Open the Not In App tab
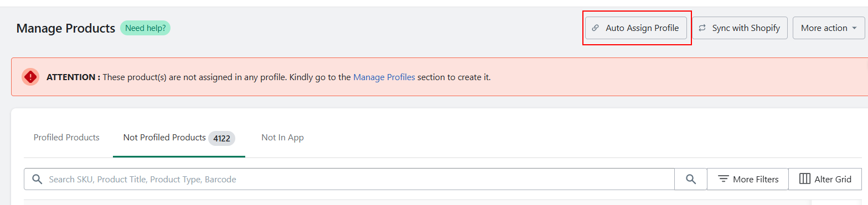The width and height of the screenshot is (868, 205). (x=282, y=138)
